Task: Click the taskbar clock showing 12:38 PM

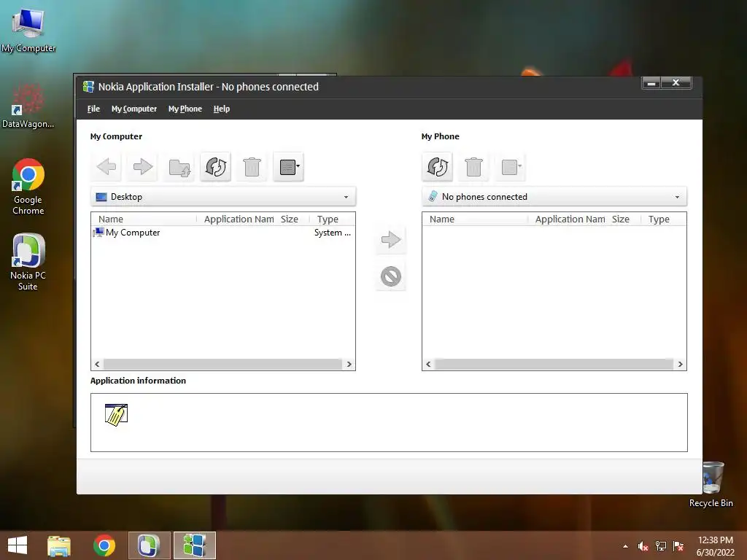Action: click(x=716, y=546)
